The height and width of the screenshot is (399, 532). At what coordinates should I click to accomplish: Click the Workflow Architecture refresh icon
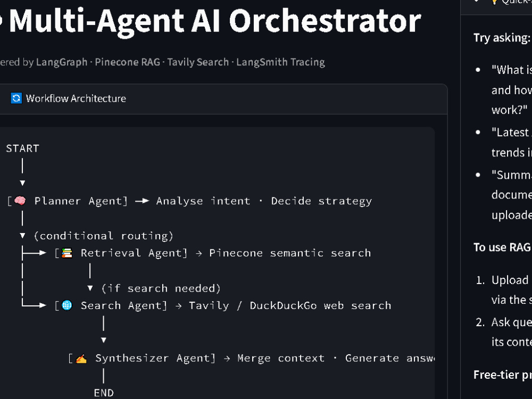click(16, 98)
